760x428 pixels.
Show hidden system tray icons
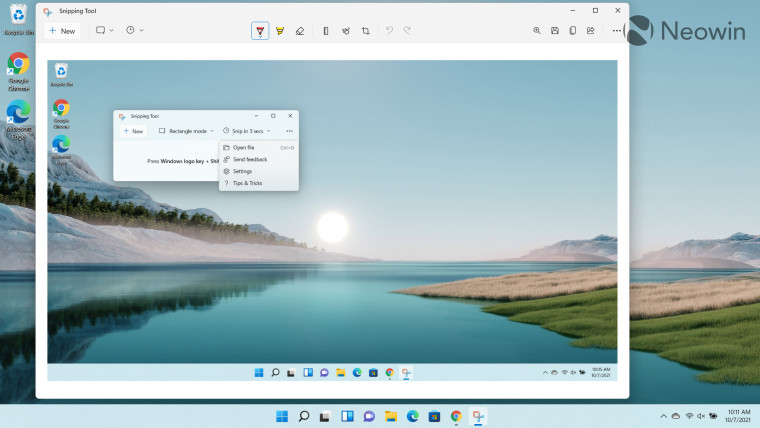point(663,416)
